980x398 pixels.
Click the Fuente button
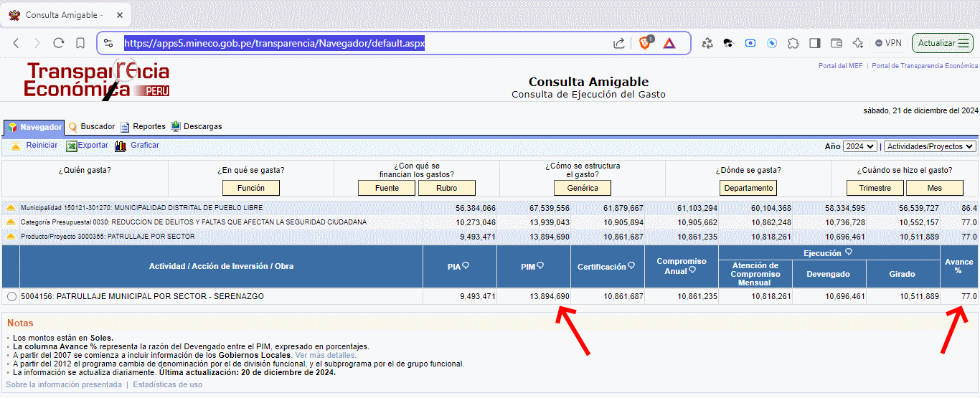[x=387, y=188]
